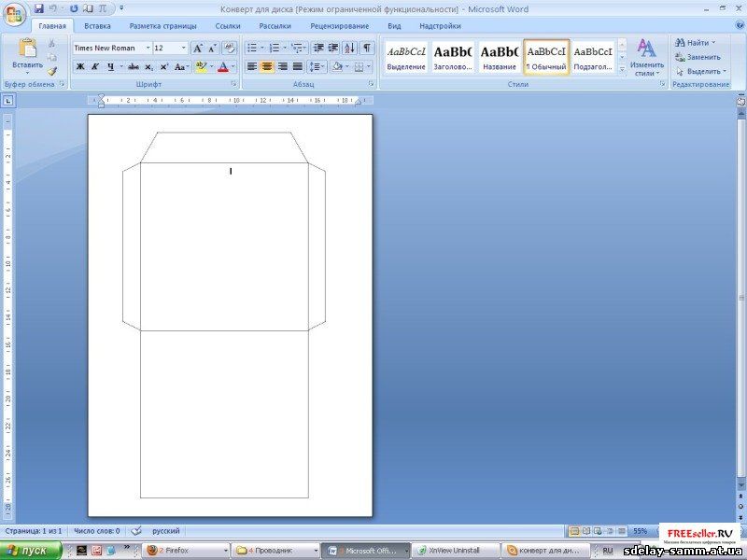Switch to Print Layout view in status bar
This screenshot has height=560, width=747.
pyautogui.click(x=574, y=531)
